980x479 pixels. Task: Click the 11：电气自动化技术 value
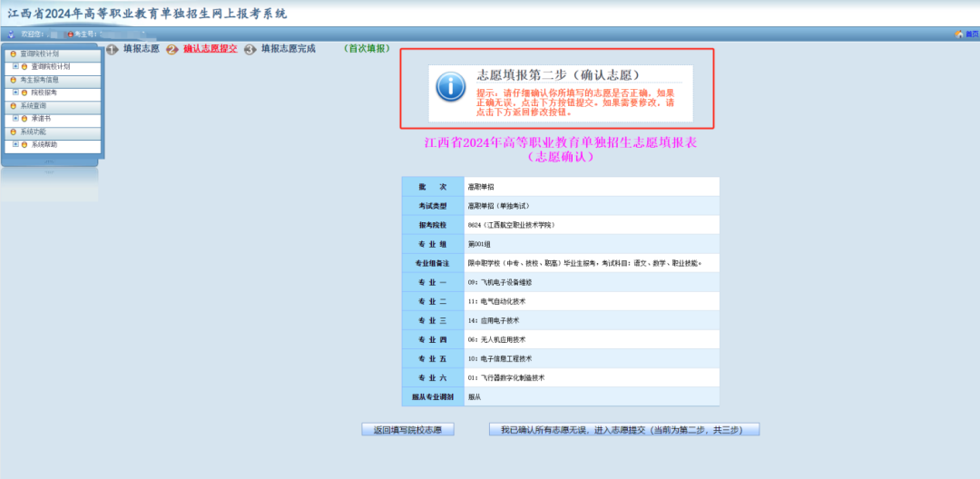[x=496, y=301]
